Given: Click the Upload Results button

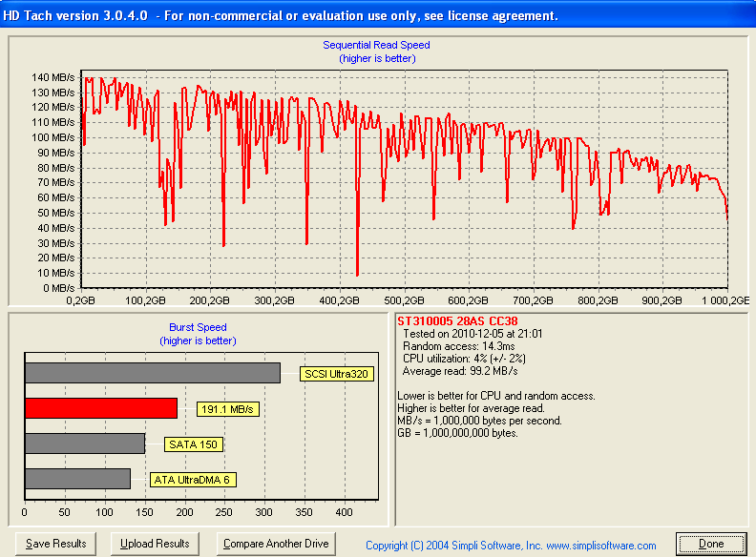Looking at the screenshot, I should coord(155,544).
